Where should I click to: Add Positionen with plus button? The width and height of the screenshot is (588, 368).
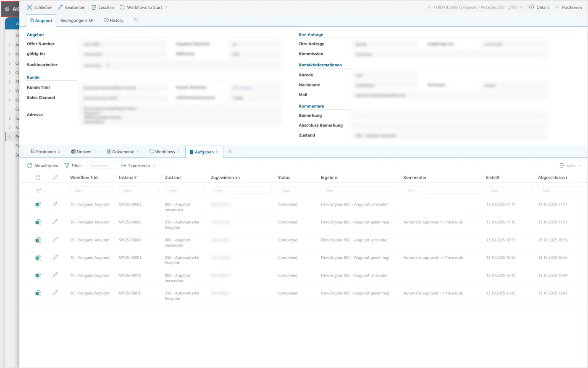[568, 7]
